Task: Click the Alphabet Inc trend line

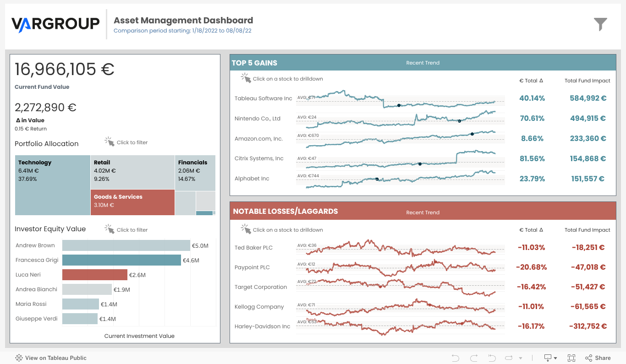Action: tap(401, 179)
